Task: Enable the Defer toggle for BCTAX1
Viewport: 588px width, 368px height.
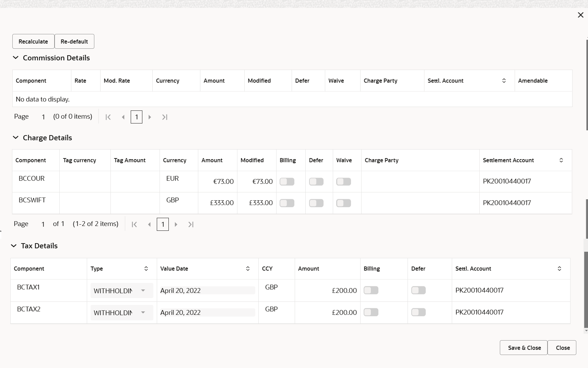Action: [x=418, y=290]
